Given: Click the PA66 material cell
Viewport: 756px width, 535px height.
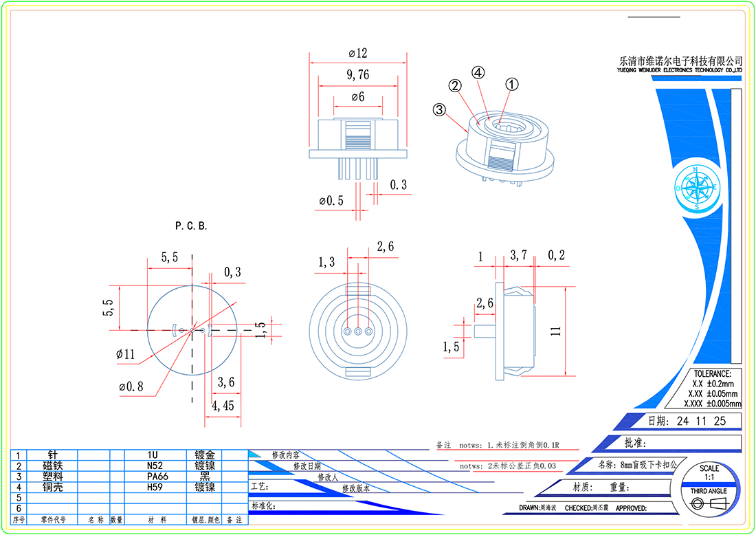Looking at the screenshot, I should 157,476.
